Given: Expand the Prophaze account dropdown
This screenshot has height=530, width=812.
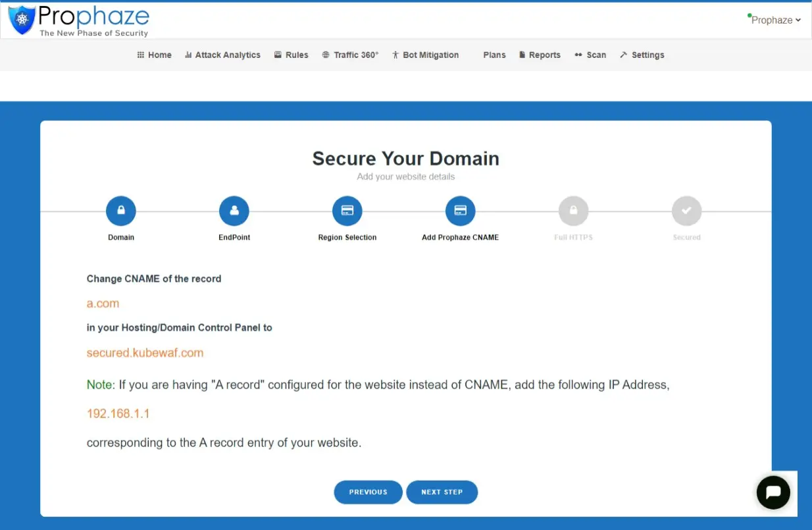Looking at the screenshot, I should point(775,20).
